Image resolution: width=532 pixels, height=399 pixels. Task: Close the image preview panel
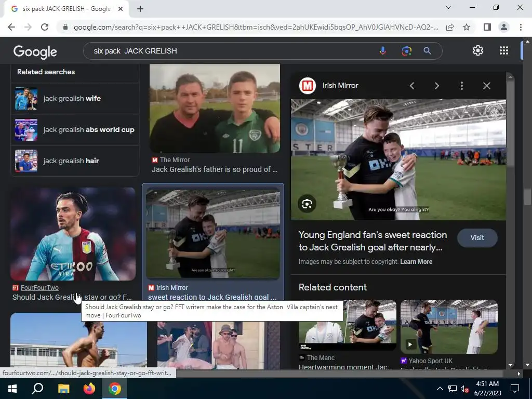486,86
